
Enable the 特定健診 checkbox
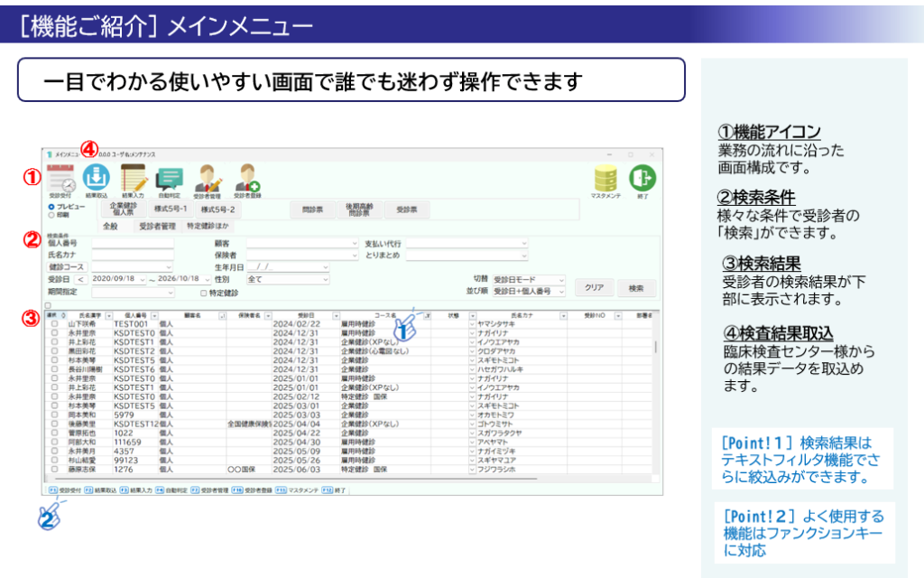[x=203, y=294]
